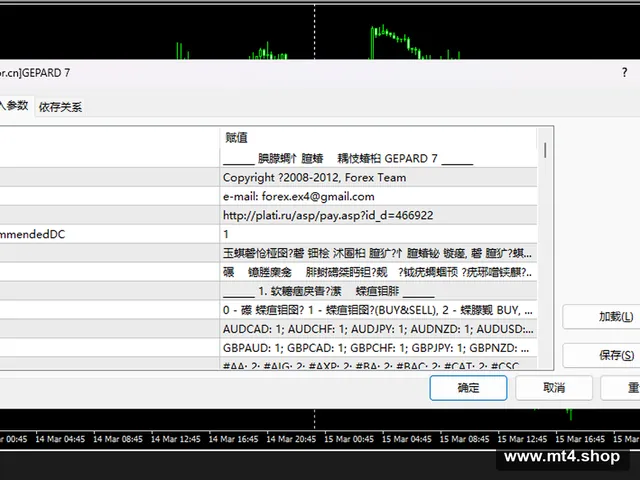Click the 14 Mar 20:45 time label on chart
Viewport: 640px width, 480px height.
pos(291,439)
